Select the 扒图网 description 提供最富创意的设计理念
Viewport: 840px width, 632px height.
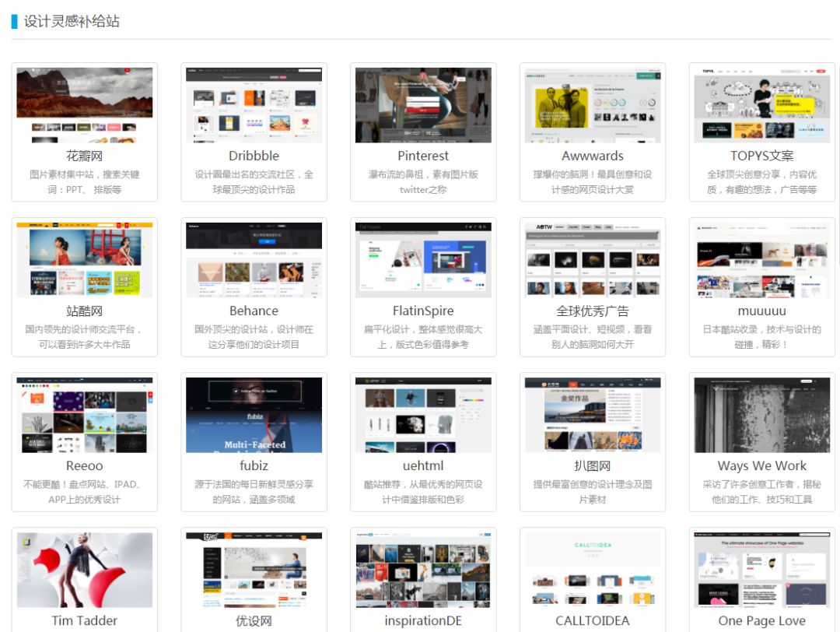pyautogui.click(x=593, y=492)
